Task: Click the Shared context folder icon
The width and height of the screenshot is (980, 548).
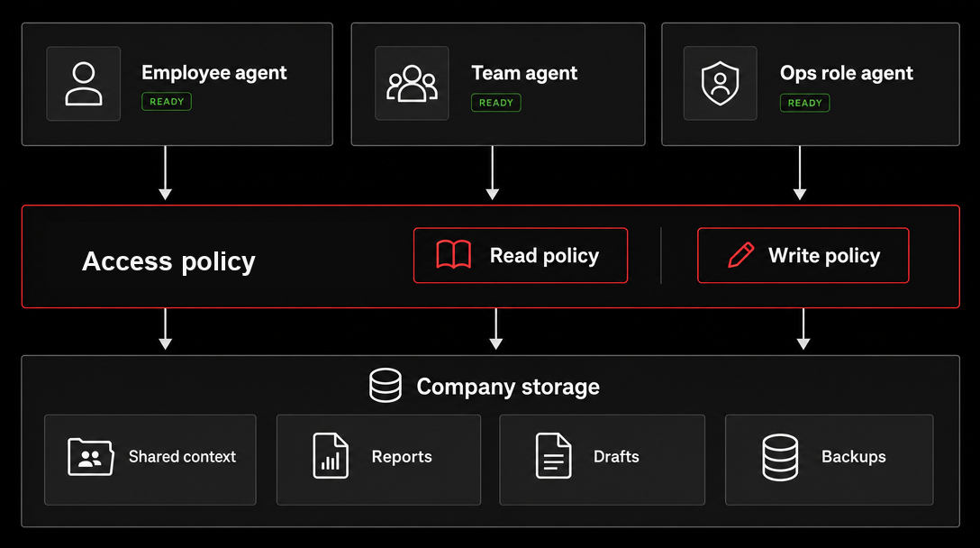Action: [x=91, y=457]
